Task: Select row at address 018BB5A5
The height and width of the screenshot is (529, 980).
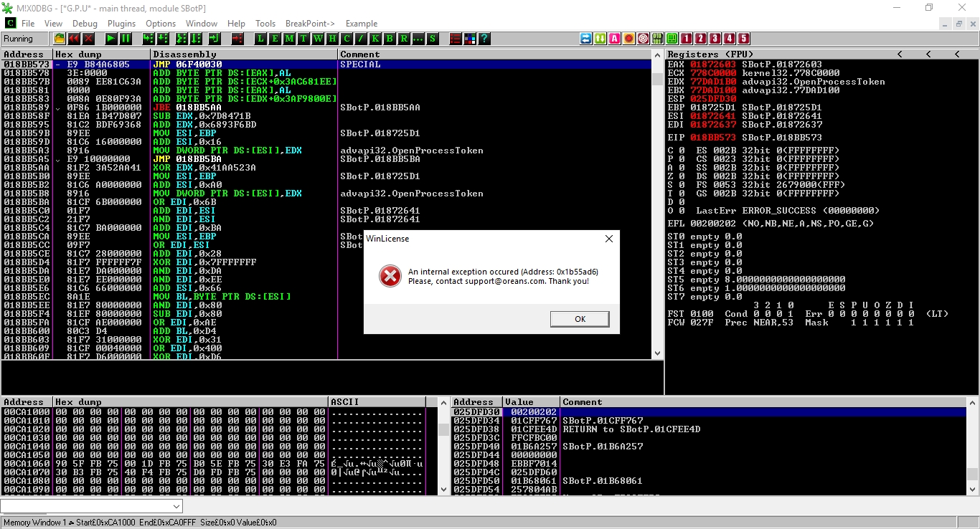Action: (326, 159)
